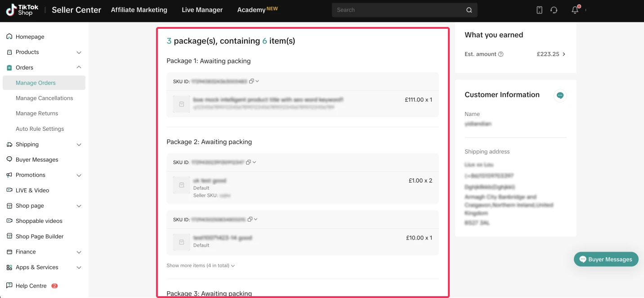Click the floating Buyer Messages button

pos(606,259)
